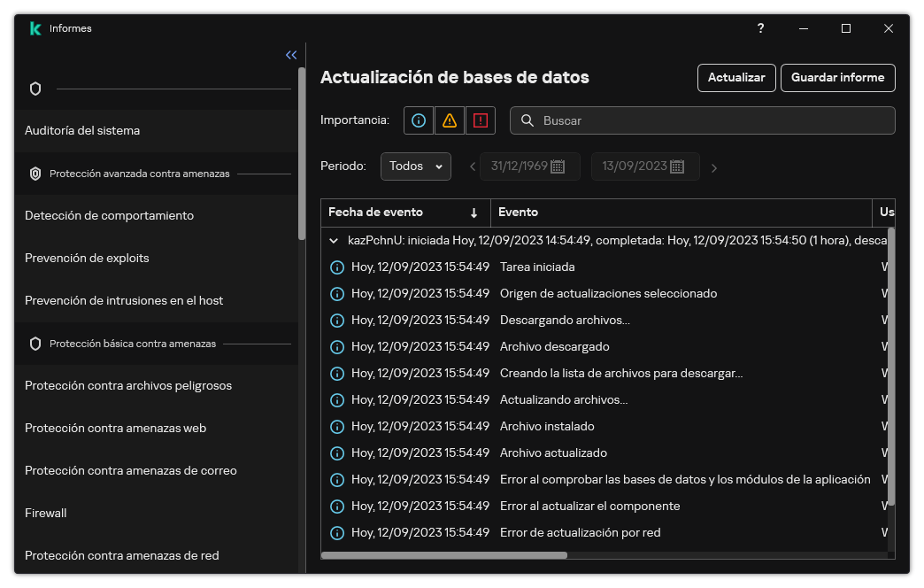Select the Firewall report in sidebar

coord(45,513)
